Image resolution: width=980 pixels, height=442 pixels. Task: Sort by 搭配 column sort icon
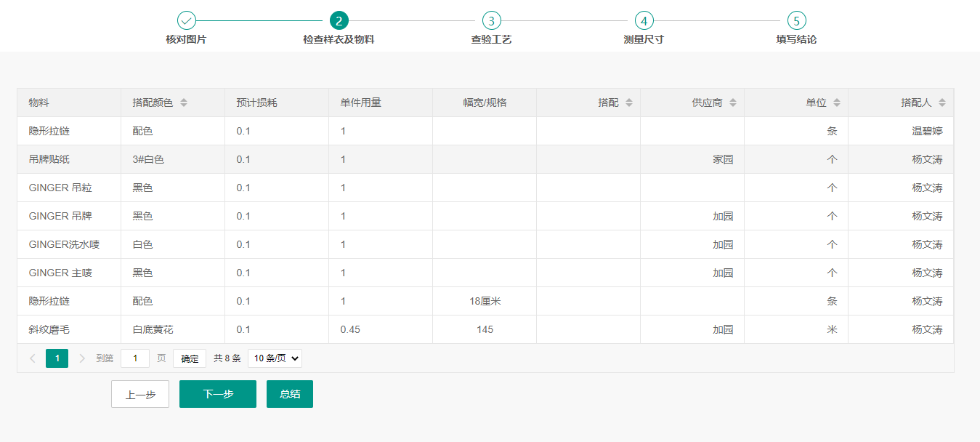click(629, 103)
